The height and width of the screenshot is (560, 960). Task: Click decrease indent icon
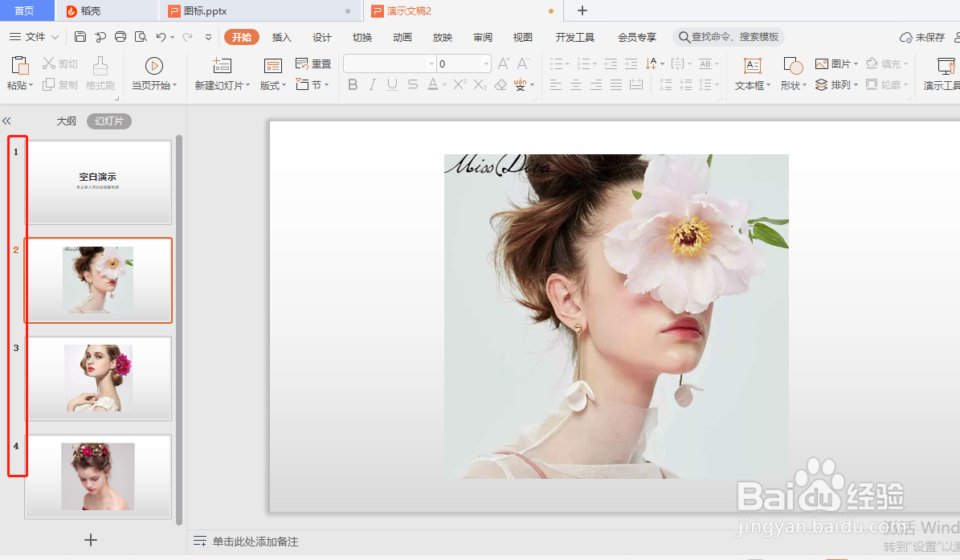click(x=611, y=63)
